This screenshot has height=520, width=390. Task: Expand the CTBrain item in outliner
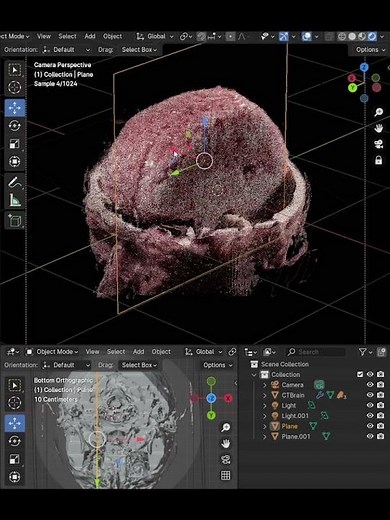coord(265,395)
